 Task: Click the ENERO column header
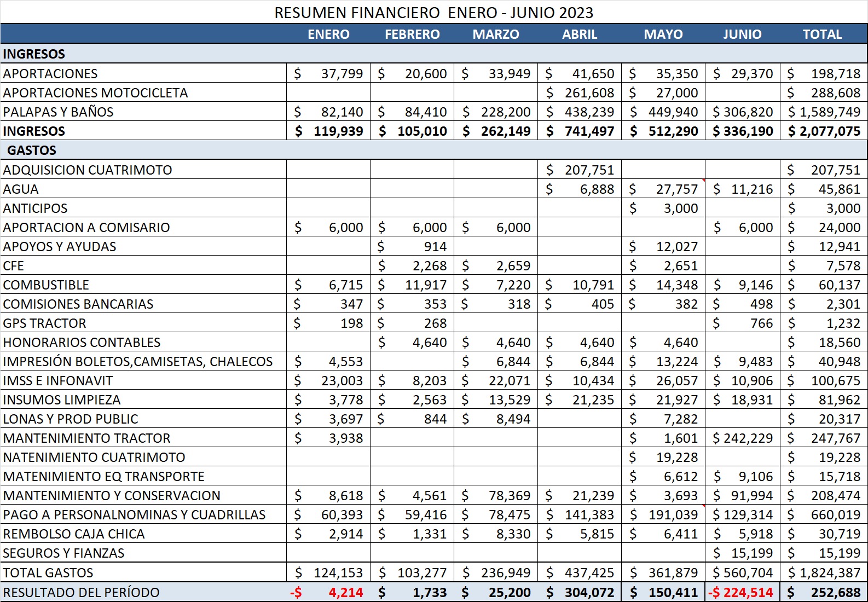pos(328,34)
